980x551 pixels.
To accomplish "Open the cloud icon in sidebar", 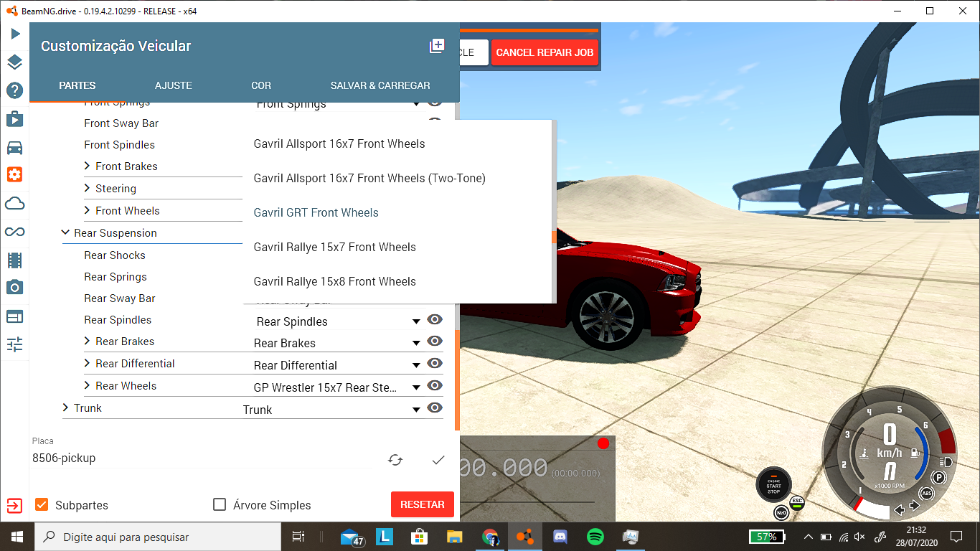I will [14, 204].
